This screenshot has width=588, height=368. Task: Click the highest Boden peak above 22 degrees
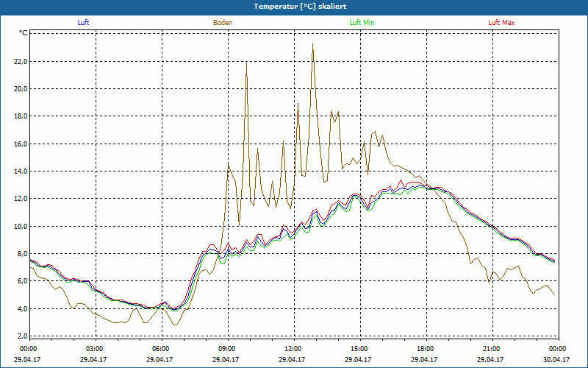pos(313,44)
